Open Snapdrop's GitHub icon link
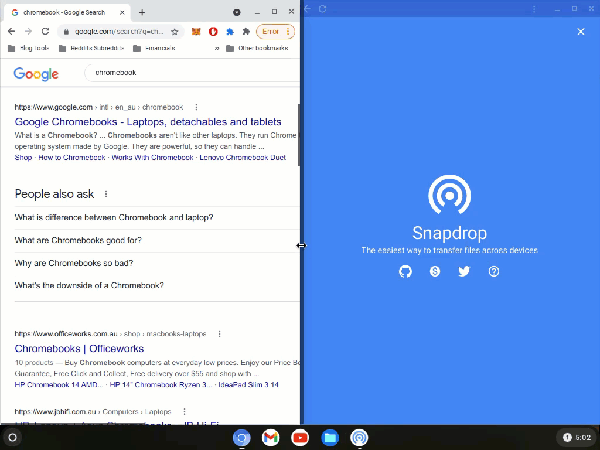600x450 pixels. (x=405, y=271)
